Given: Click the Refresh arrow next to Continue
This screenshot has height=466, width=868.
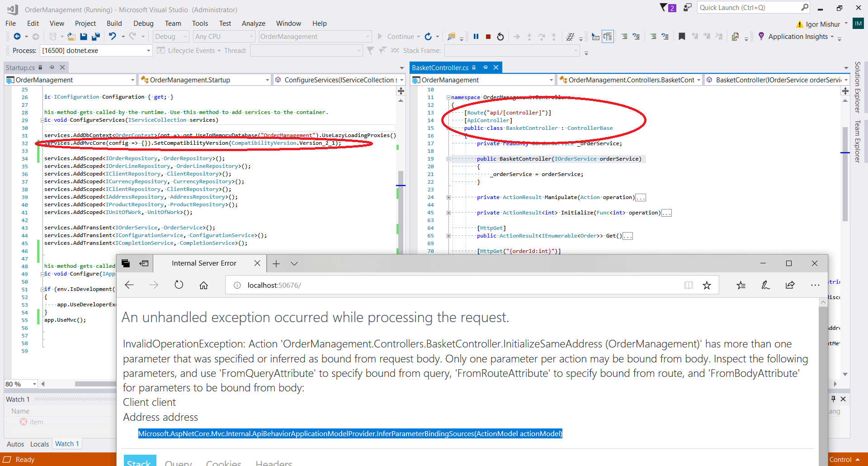Looking at the screenshot, I should point(428,36).
